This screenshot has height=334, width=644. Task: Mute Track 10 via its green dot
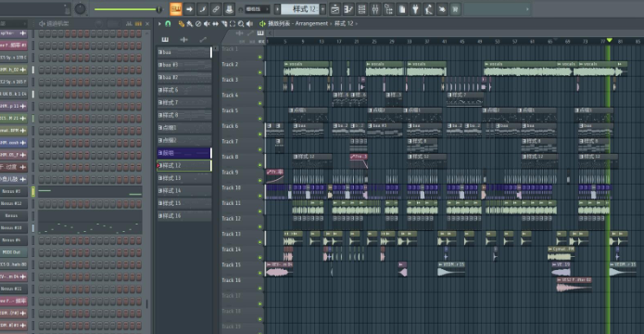click(x=260, y=196)
